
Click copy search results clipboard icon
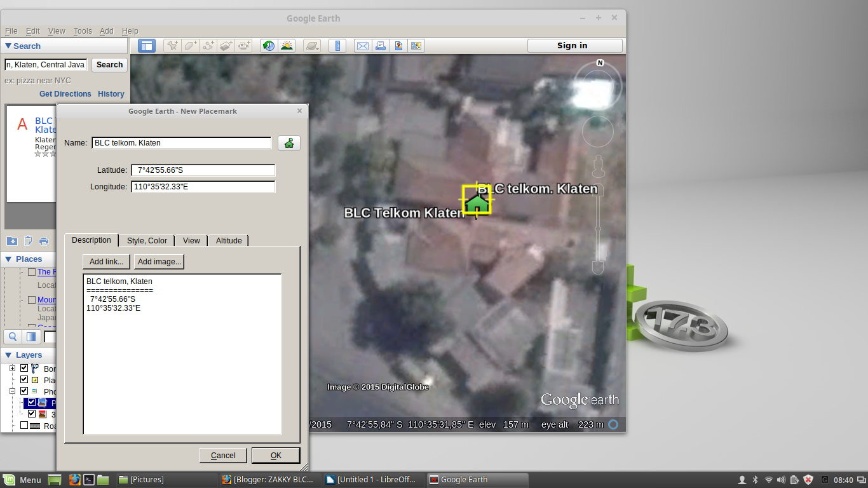(x=28, y=241)
